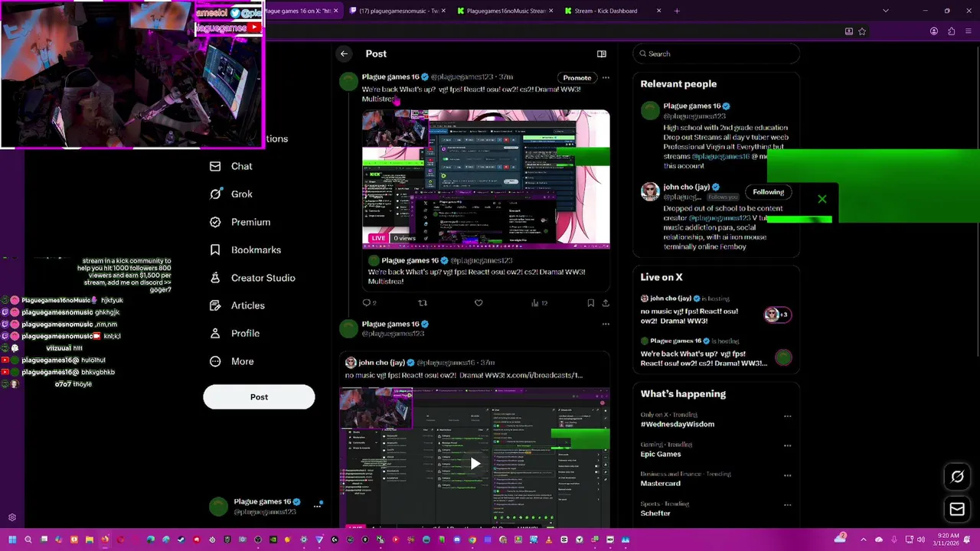Open the browser extensions icon
Image resolution: width=980 pixels, height=551 pixels.
(x=952, y=31)
